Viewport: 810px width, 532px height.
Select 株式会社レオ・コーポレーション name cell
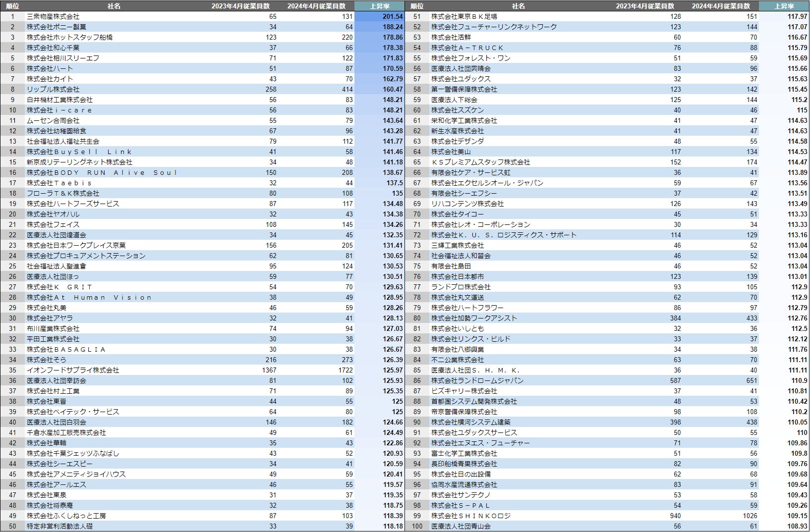519,224
